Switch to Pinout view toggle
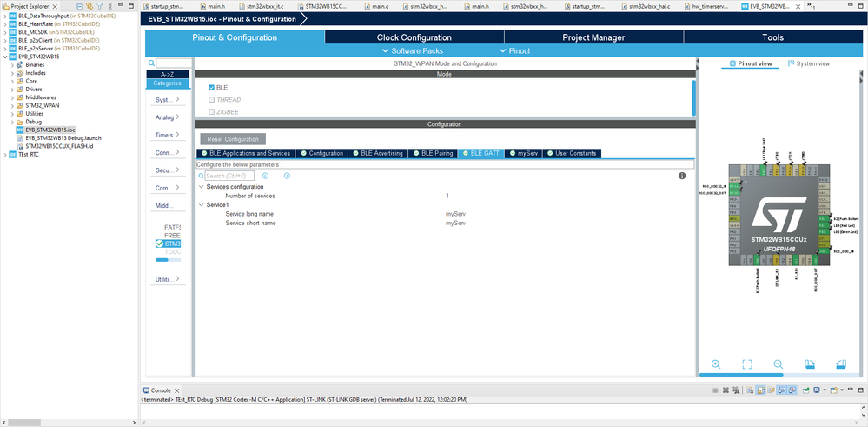Viewport: 868px width, 427px height. click(750, 63)
